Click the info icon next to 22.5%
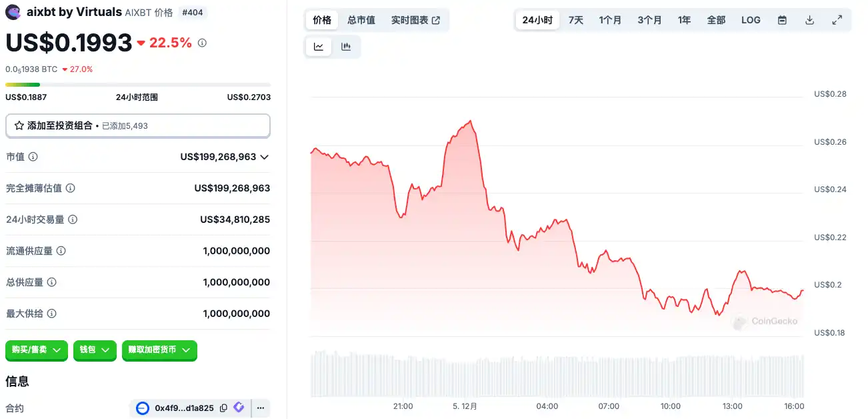The width and height of the screenshot is (868, 419). [x=202, y=43]
